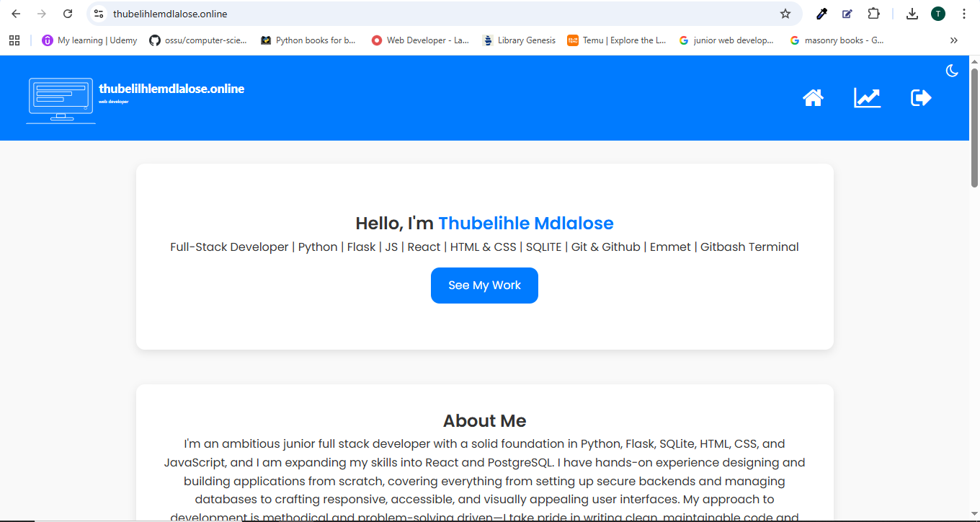Click thubelilhlemdlalose.online site title
The image size is (980, 522).
coord(171,89)
